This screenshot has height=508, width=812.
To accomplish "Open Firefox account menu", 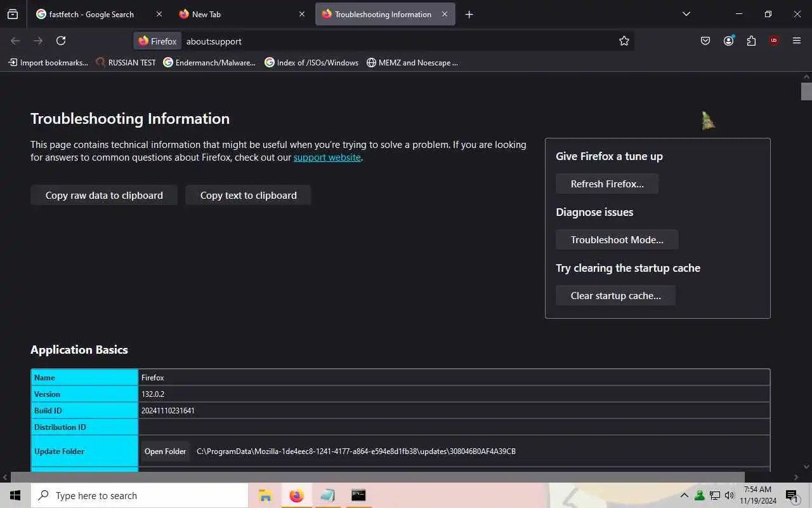I will pyautogui.click(x=728, y=41).
